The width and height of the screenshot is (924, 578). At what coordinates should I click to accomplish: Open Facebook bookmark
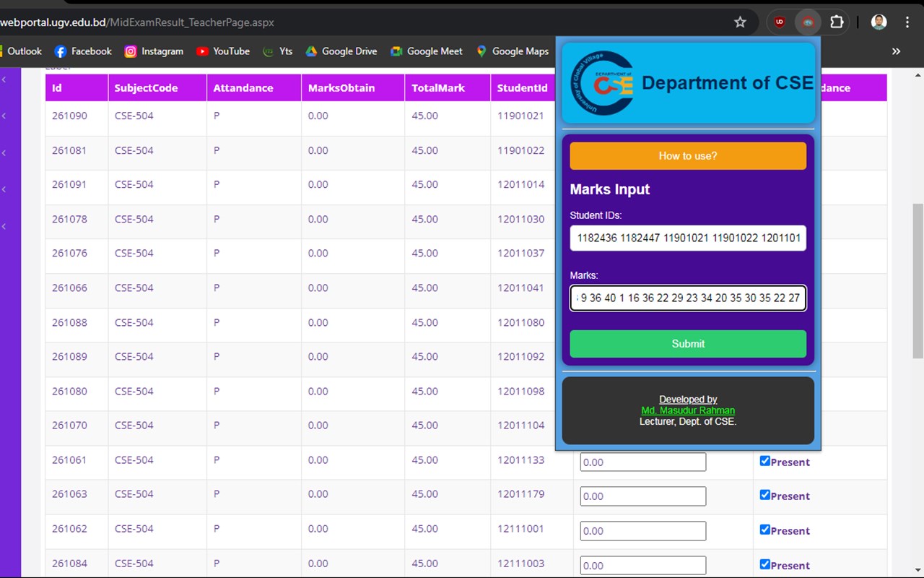(83, 51)
